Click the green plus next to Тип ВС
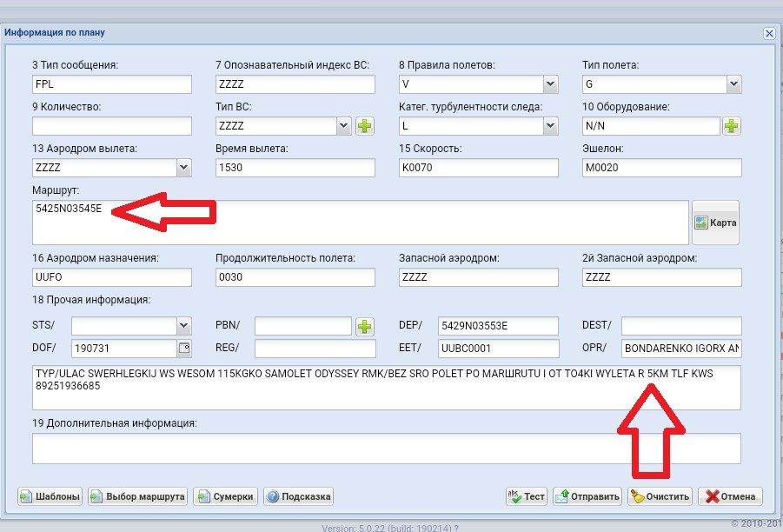The width and height of the screenshot is (783, 532). coord(364,126)
